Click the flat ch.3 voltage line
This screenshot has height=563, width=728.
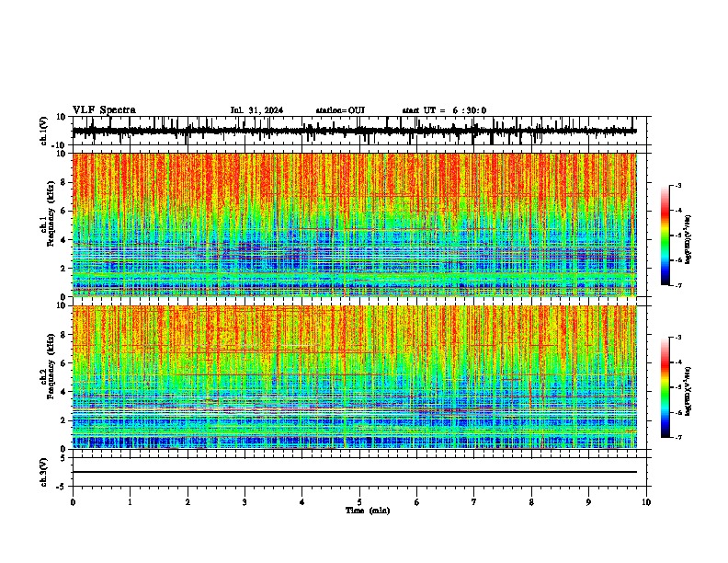[354, 472]
